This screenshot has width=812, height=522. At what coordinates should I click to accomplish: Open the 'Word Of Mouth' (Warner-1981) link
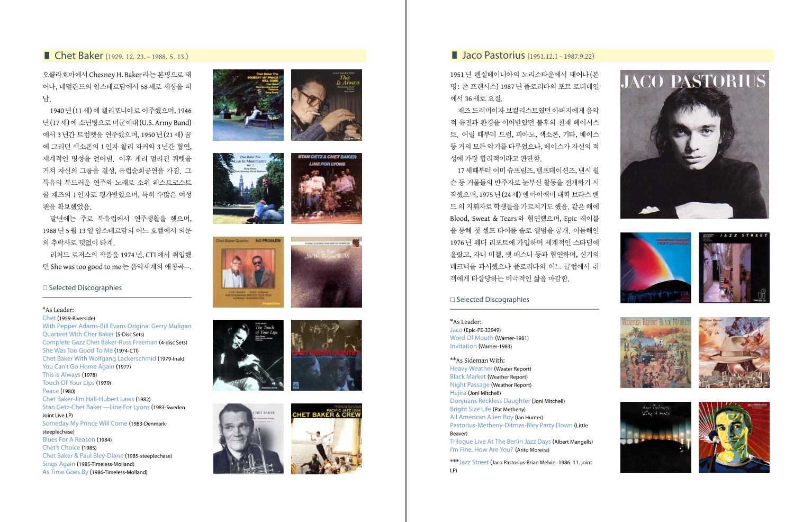(472, 338)
